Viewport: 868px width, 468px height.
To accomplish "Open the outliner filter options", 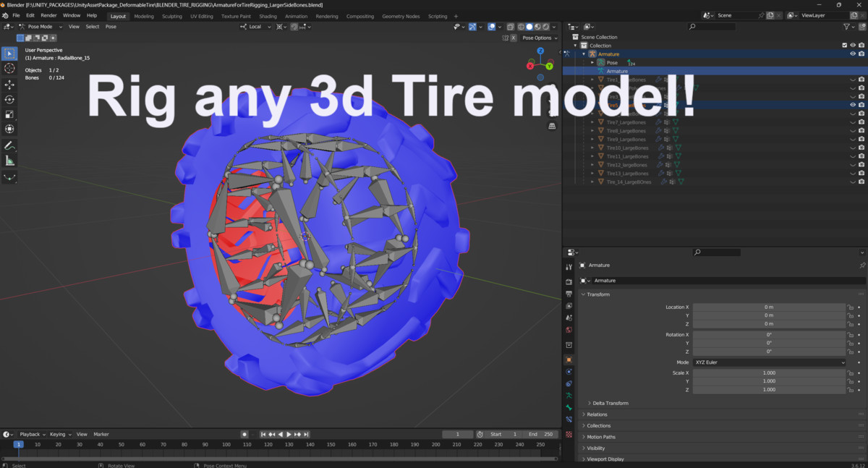I will pyautogui.click(x=849, y=27).
